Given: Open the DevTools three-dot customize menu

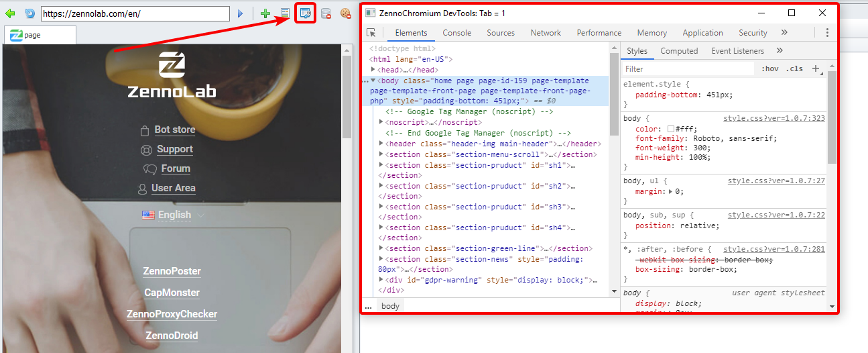Looking at the screenshot, I should 827,33.
